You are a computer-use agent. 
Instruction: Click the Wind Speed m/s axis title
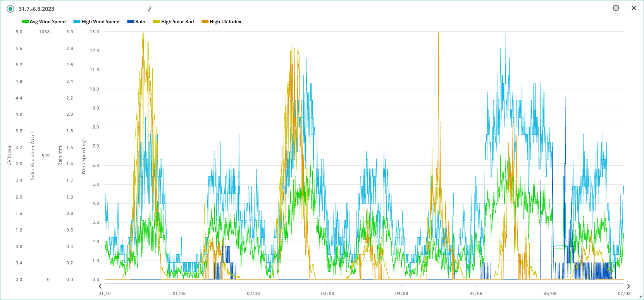[84, 156]
